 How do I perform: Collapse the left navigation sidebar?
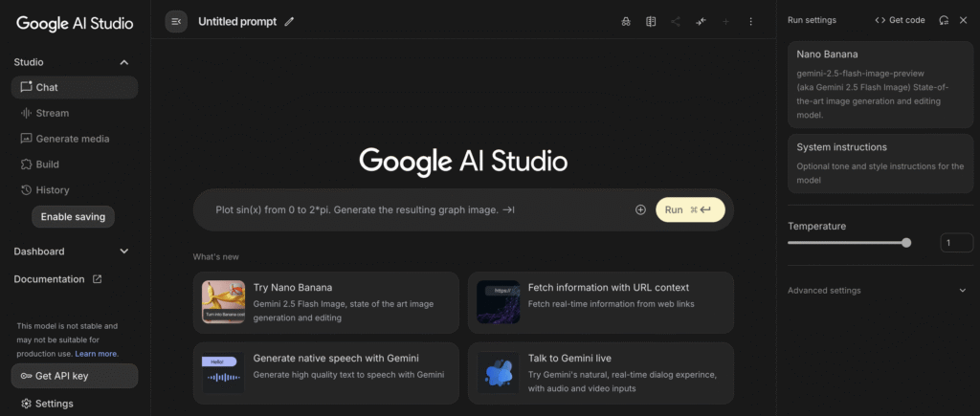click(x=176, y=22)
